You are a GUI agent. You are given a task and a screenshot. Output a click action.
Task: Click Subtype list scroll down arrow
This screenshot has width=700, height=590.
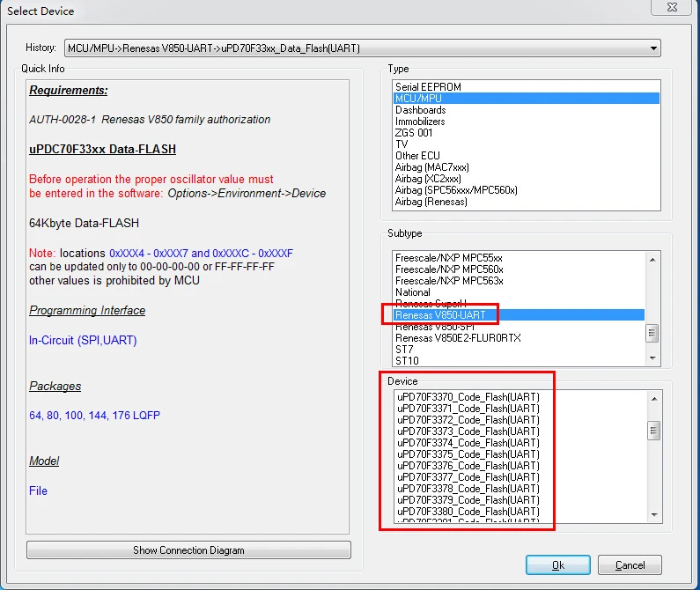(x=652, y=358)
